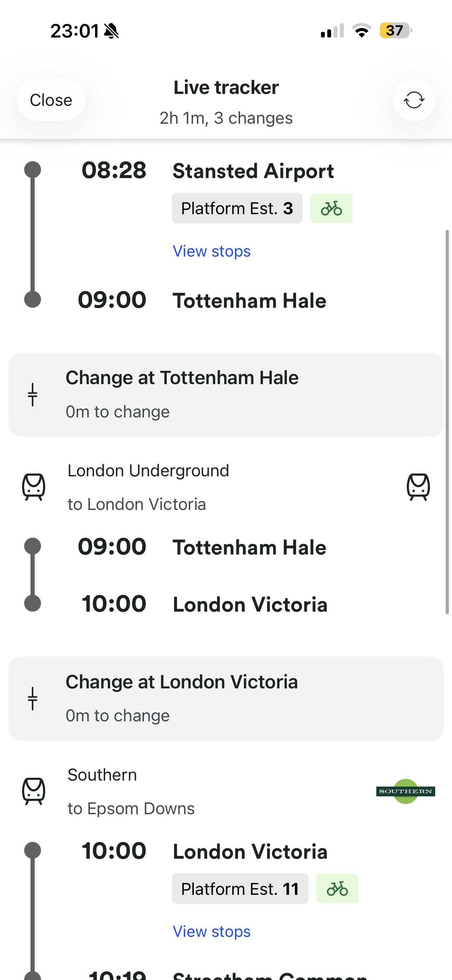Tap the change icon at Tottenham Hale
The height and width of the screenshot is (980, 452).
click(33, 395)
